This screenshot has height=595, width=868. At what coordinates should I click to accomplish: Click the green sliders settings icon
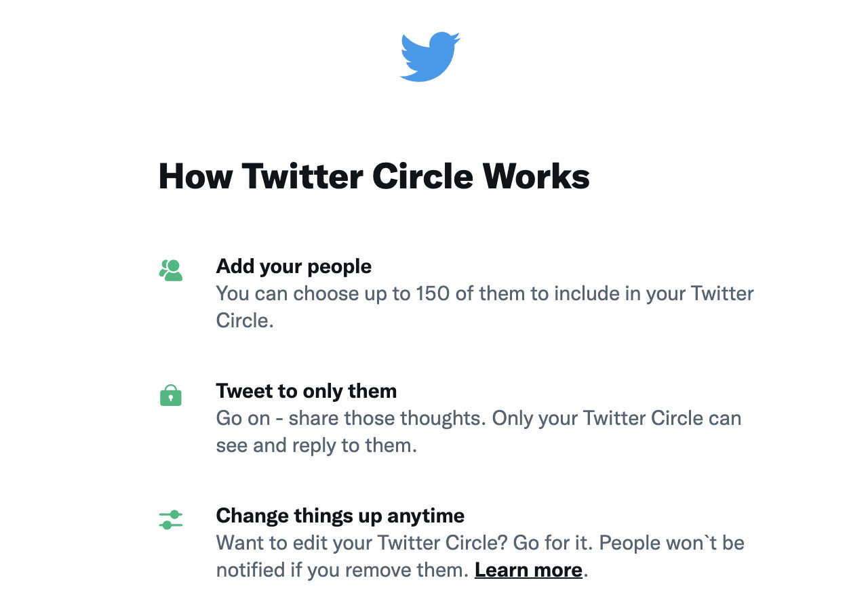(171, 520)
